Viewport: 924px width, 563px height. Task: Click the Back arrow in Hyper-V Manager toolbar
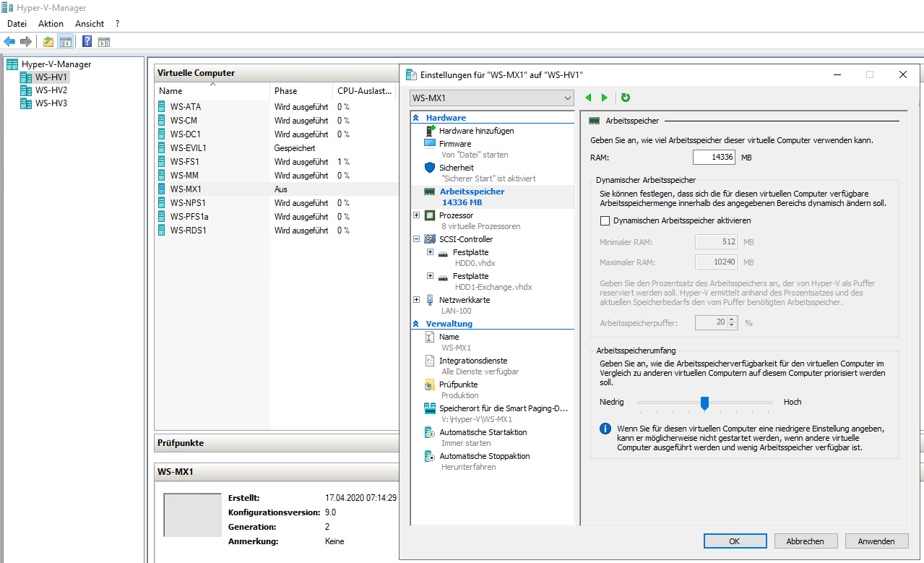pos(9,42)
